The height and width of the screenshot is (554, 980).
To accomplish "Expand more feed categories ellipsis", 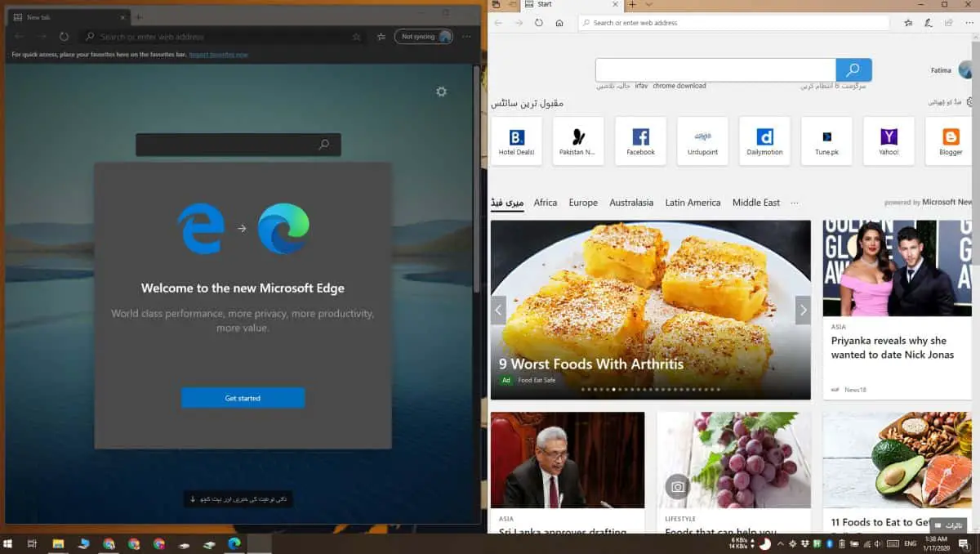I will click(795, 203).
